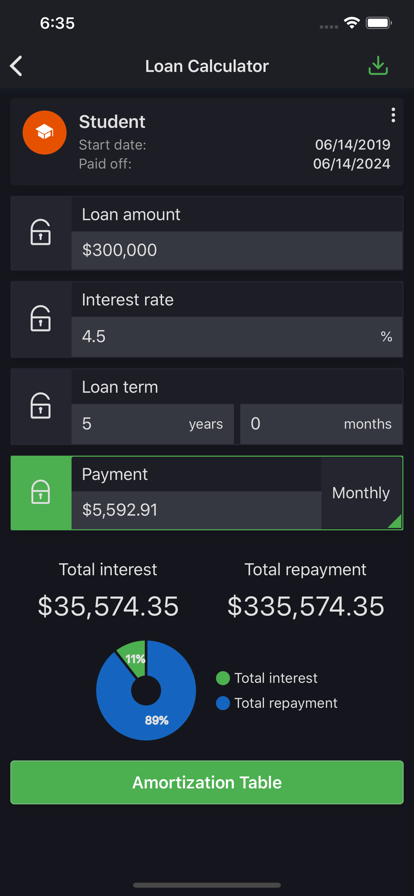
Task: Click the Loan amount field showing $300,000
Action: point(237,250)
